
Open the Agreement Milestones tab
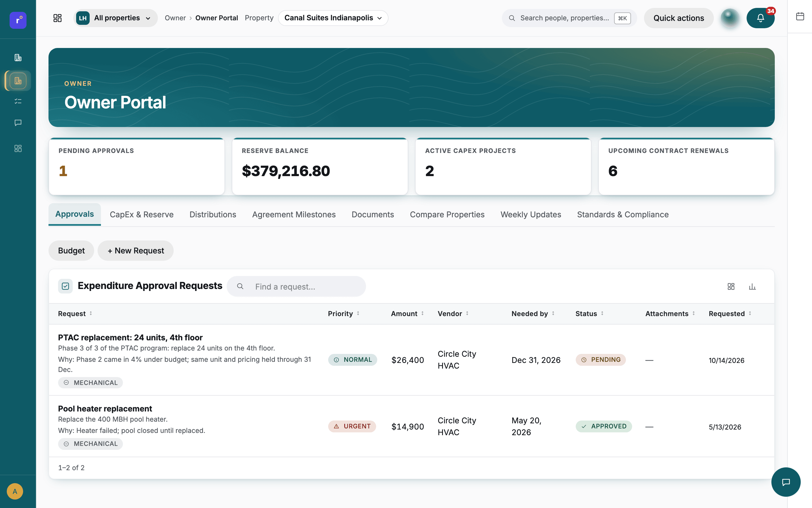[294, 215]
